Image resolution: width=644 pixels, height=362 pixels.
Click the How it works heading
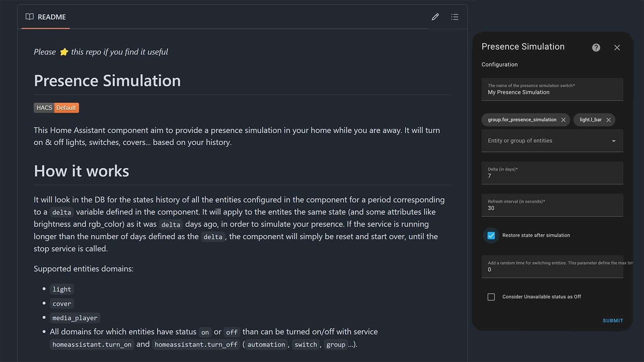[81, 171]
